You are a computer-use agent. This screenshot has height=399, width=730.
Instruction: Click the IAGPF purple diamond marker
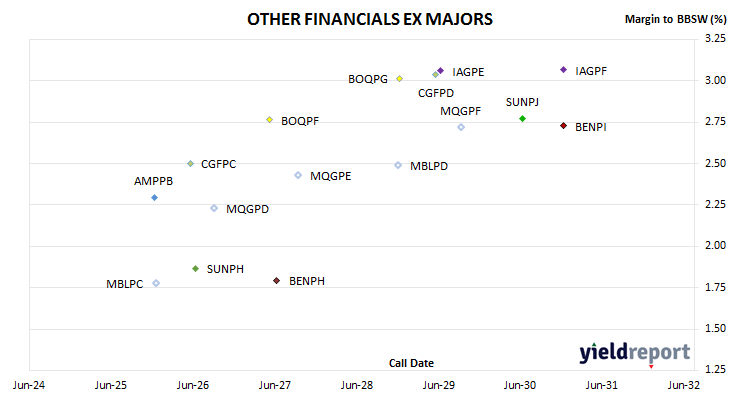[563, 70]
